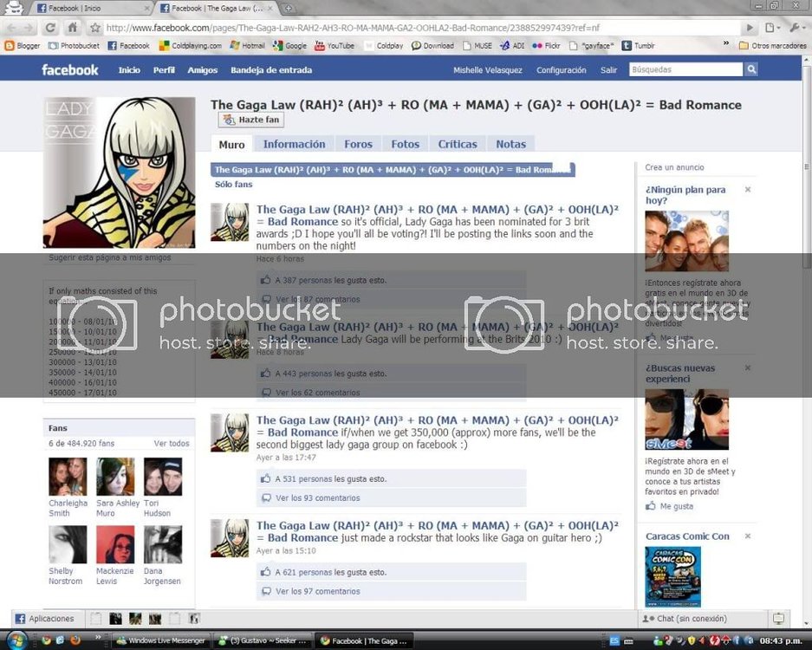Open Charleigha Smith fan photo

[68, 477]
